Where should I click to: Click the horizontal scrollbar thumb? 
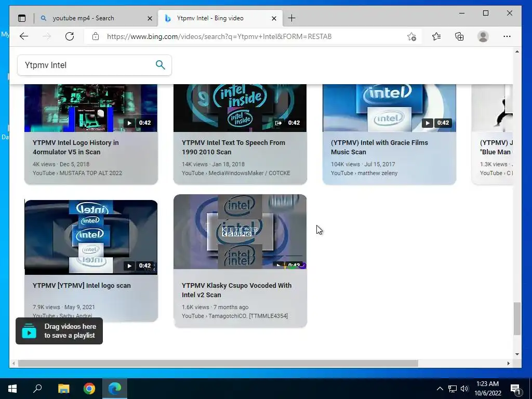pos(218,363)
